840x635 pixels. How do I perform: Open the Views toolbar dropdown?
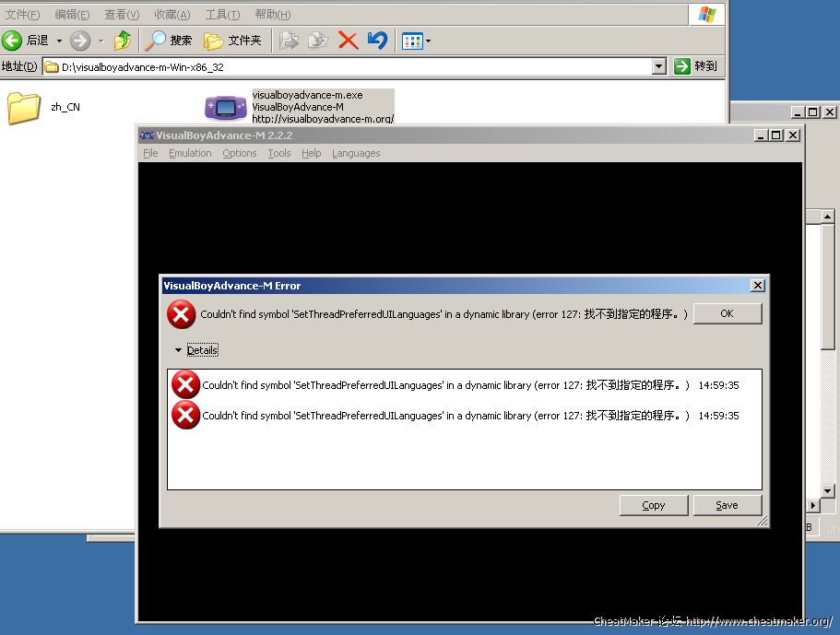click(416, 41)
